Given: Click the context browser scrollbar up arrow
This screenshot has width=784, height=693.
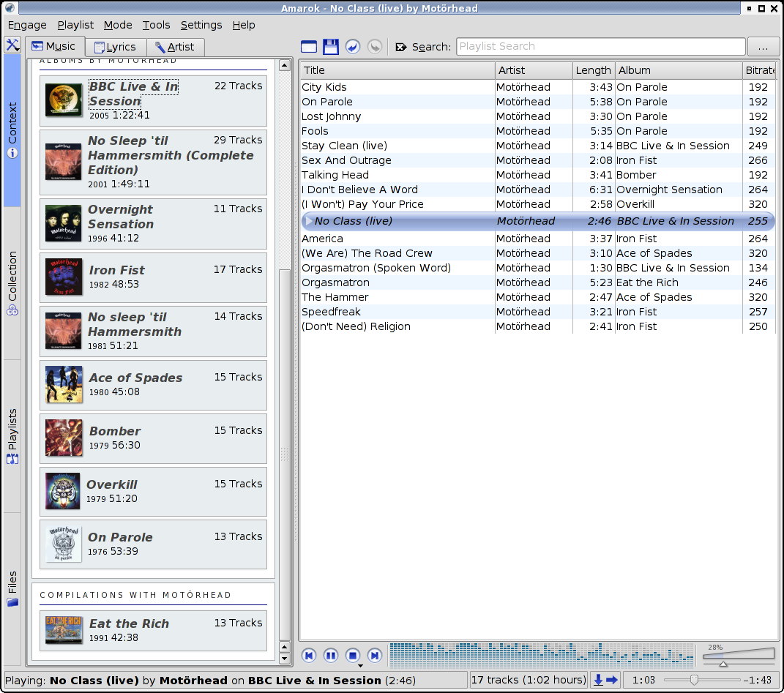Looking at the screenshot, I should coord(285,65).
